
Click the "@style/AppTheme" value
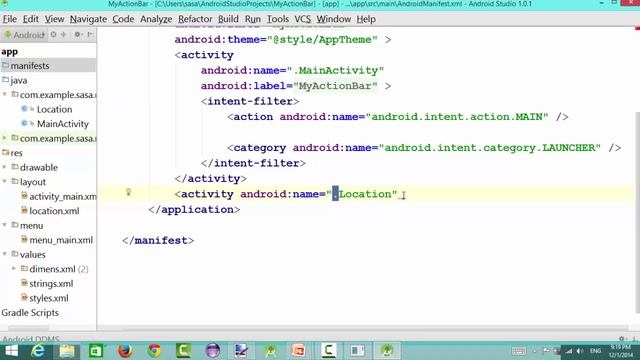[x=322, y=40]
